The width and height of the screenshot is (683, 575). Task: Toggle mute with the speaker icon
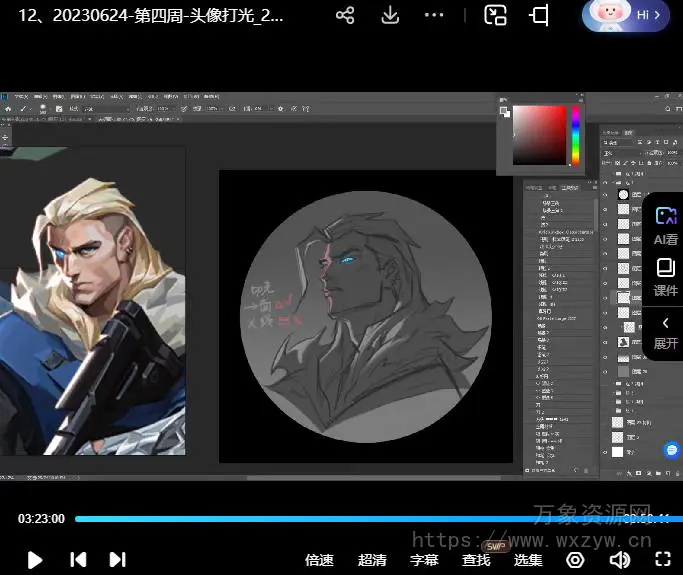[620, 560]
